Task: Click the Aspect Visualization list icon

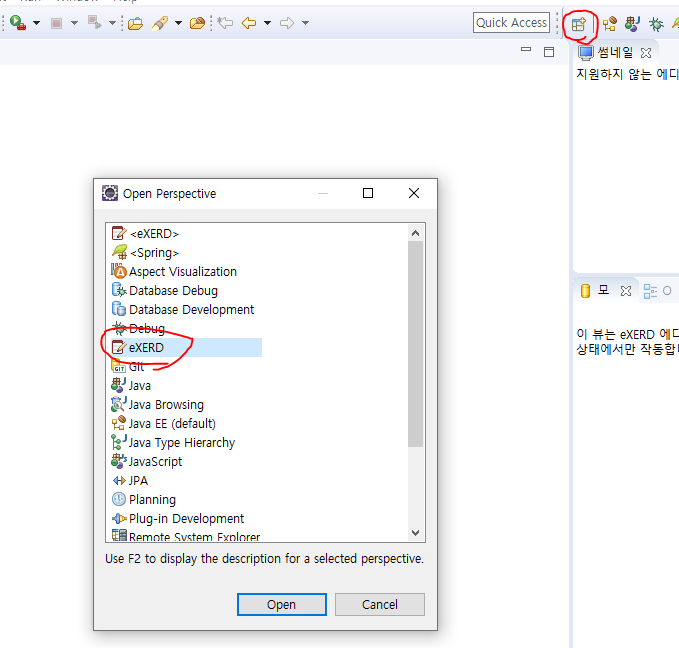Action: click(x=119, y=271)
